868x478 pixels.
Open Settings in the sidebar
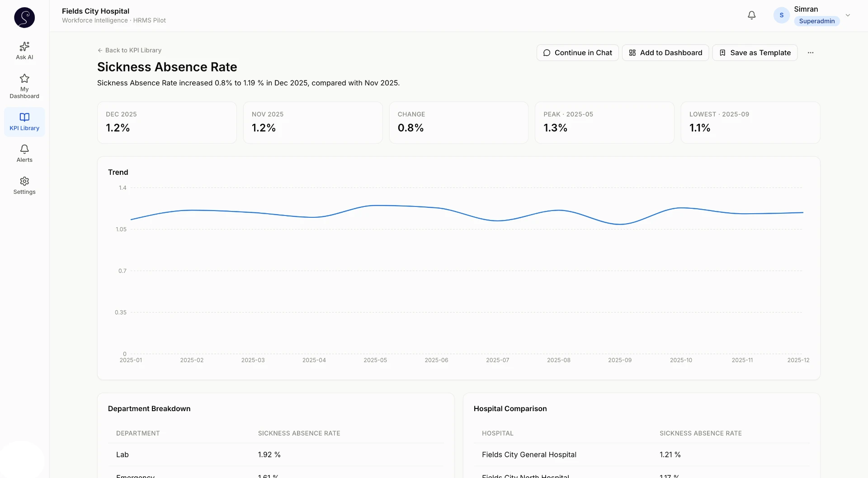point(24,186)
